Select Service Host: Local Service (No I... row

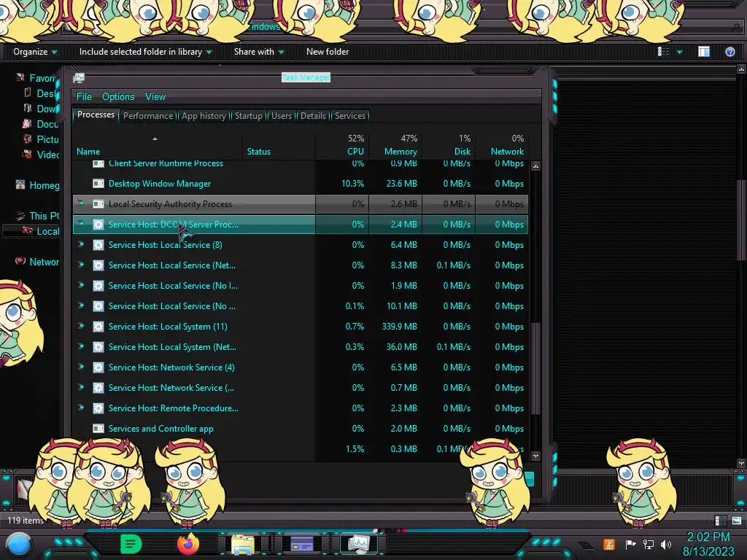[x=300, y=286]
